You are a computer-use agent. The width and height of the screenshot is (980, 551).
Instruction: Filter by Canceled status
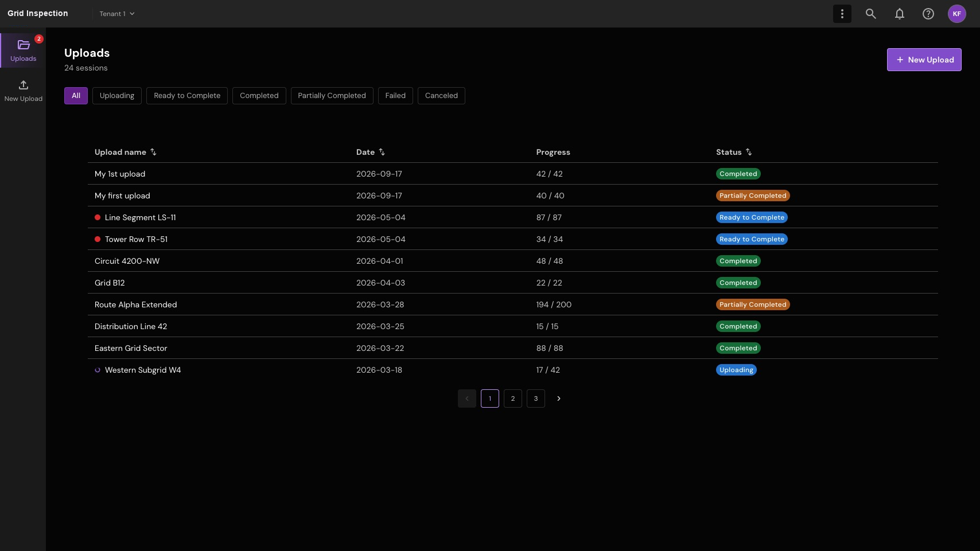point(441,96)
